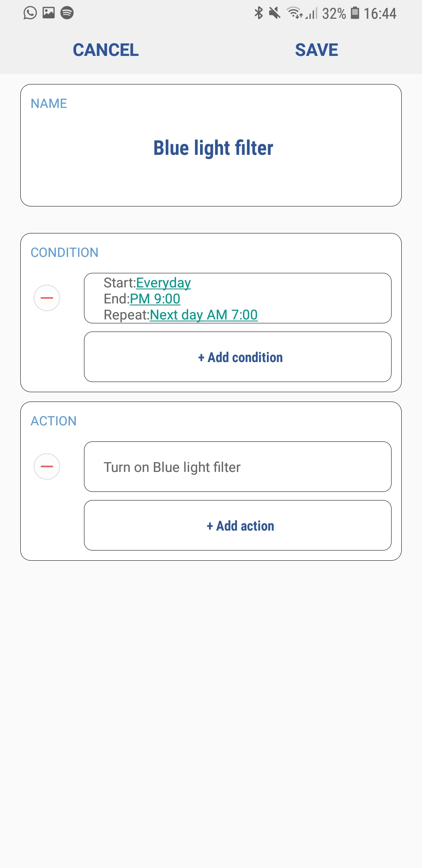Tap the 16:44 clock in status bar
Image resolution: width=422 pixels, height=868 pixels.
[x=380, y=14]
